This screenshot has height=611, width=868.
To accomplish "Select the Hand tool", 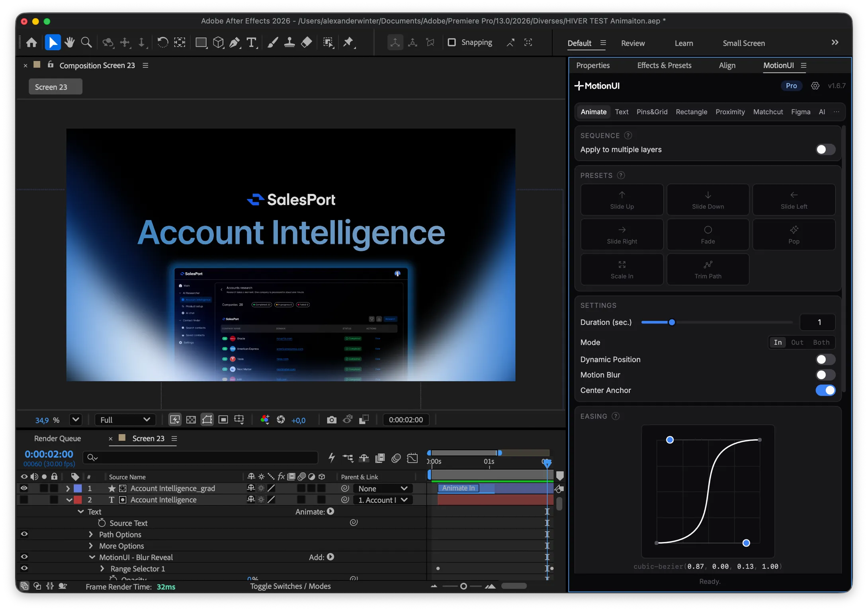I will pyautogui.click(x=70, y=43).
